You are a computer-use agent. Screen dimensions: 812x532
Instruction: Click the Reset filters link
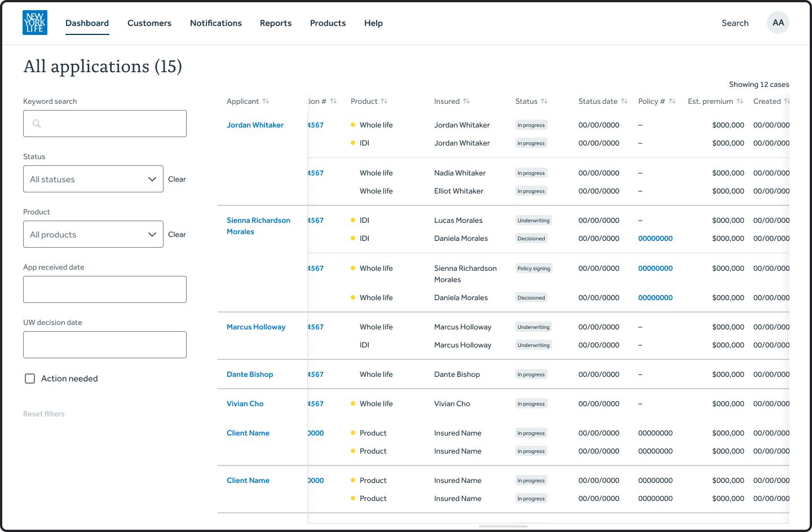[x=44, y=414]
